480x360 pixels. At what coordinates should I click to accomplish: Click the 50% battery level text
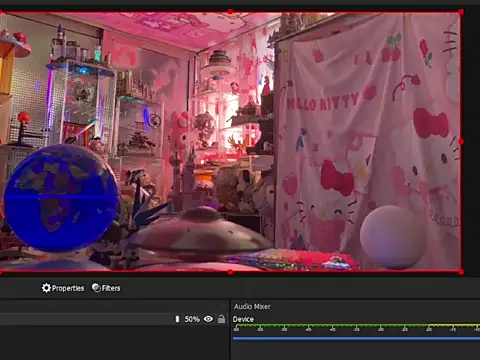tap(192, 319)
